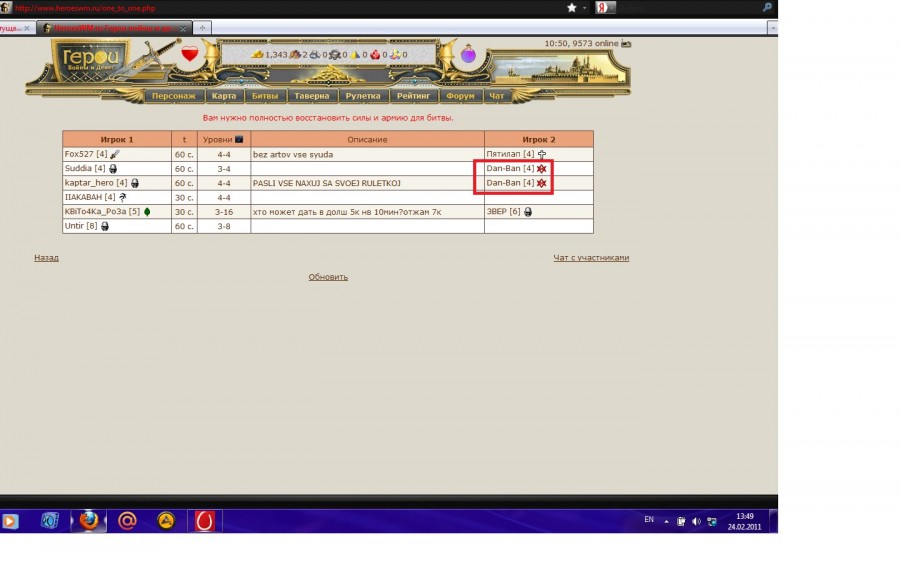Click the Opera icon in the taskbar
This screenshot has width=900, height=562.
click(x=204, y=520)
